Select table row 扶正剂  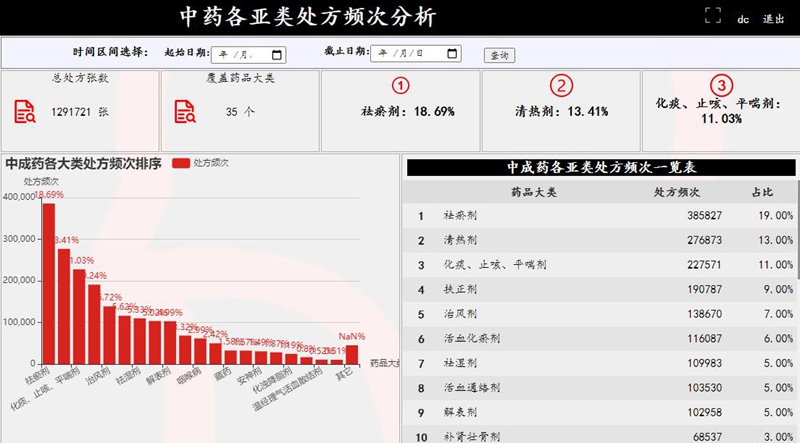(599, 289)
